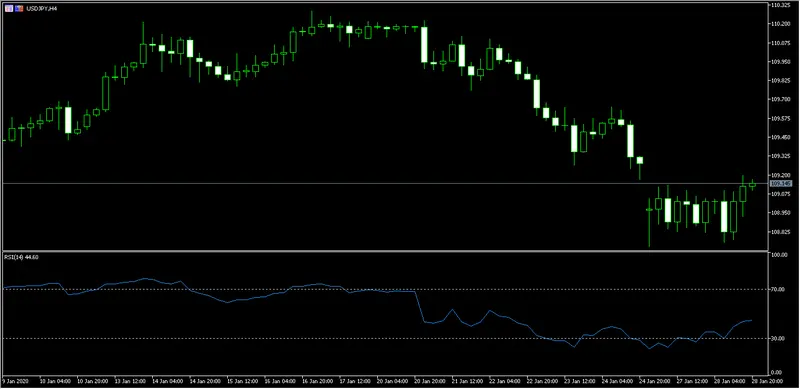This screenshot has width=800, height=389.
Task: Click the separator between chart and RSI
Action: click(x=385, y=251)
